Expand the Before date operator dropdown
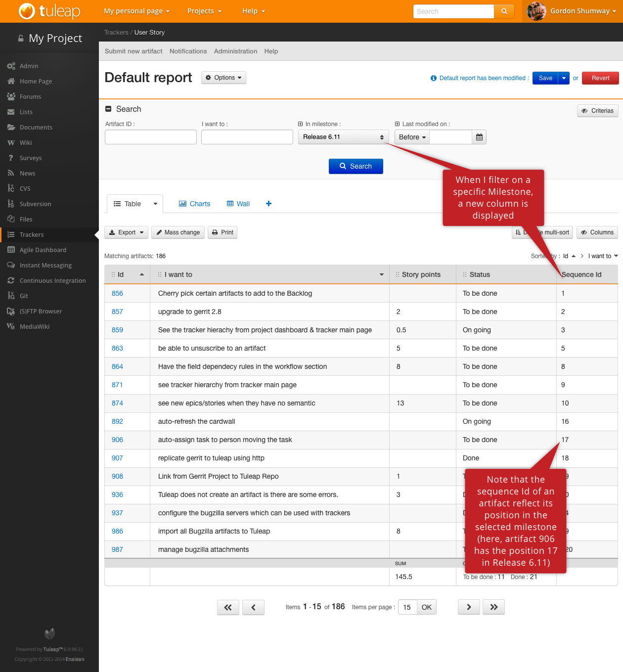The image size is (623, 672). click(412, 137)
